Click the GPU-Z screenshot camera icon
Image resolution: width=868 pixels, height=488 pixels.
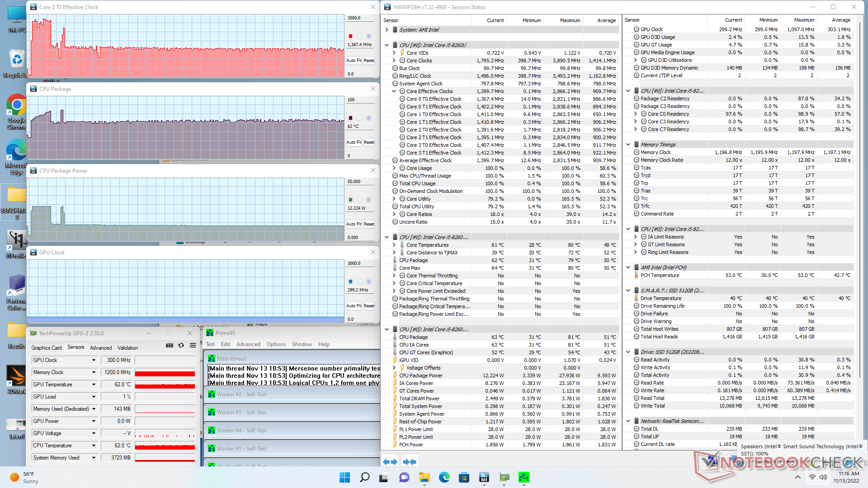(x=169, y=345)
